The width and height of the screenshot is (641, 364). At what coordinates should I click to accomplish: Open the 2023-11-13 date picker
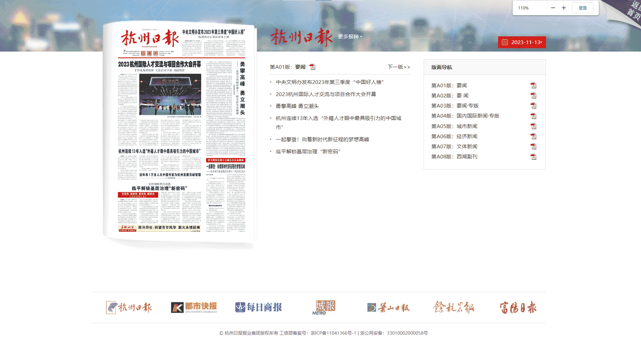pyautogui.click(x=522, y=42)
